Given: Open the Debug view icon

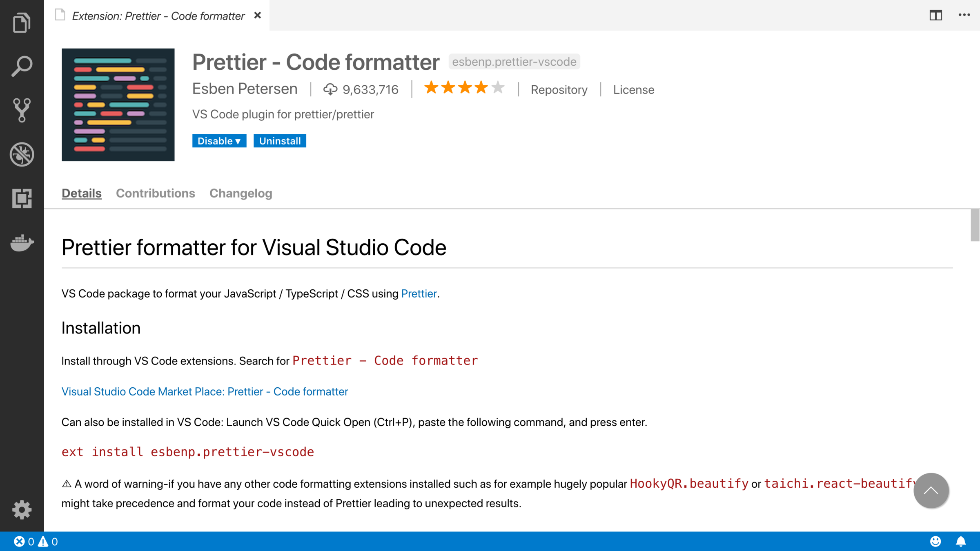Looking at the screenshot, I should pyautogui.click(x=22, y=154).
